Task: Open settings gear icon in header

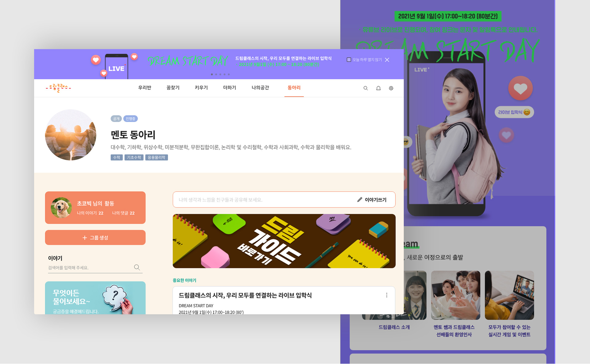Action: point(391,88)
